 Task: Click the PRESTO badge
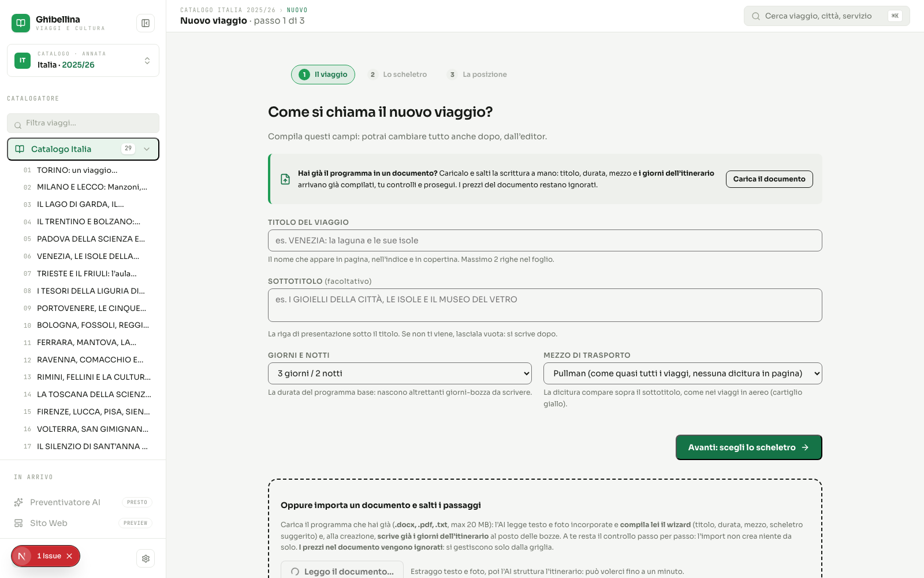(x=137, y=502)
